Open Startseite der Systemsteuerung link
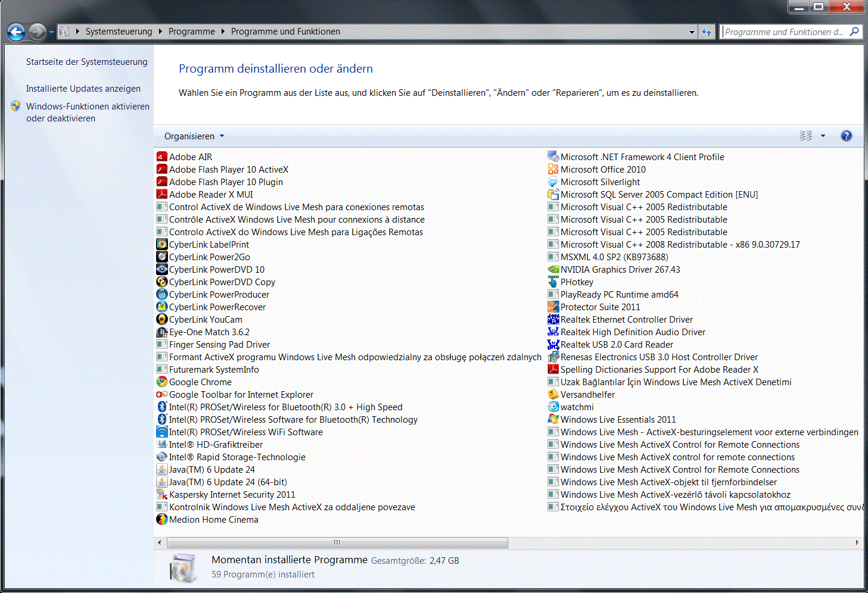 click(86, 61)
